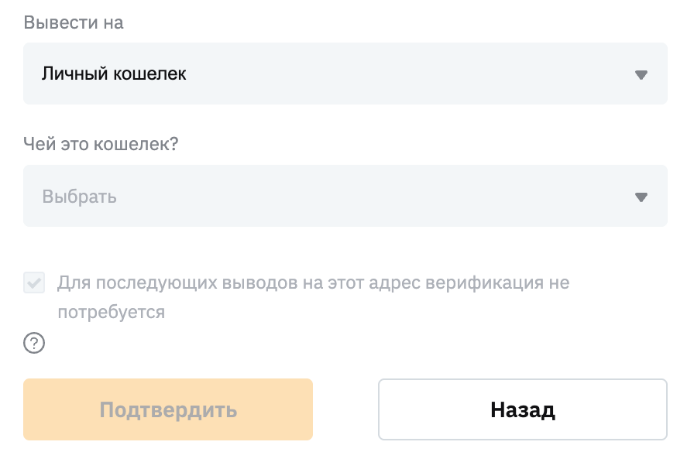Image resolution: width=694 pixels, height=452 pixels.
Task: Click the word "Назад" inside the white button
Action: 522,410
